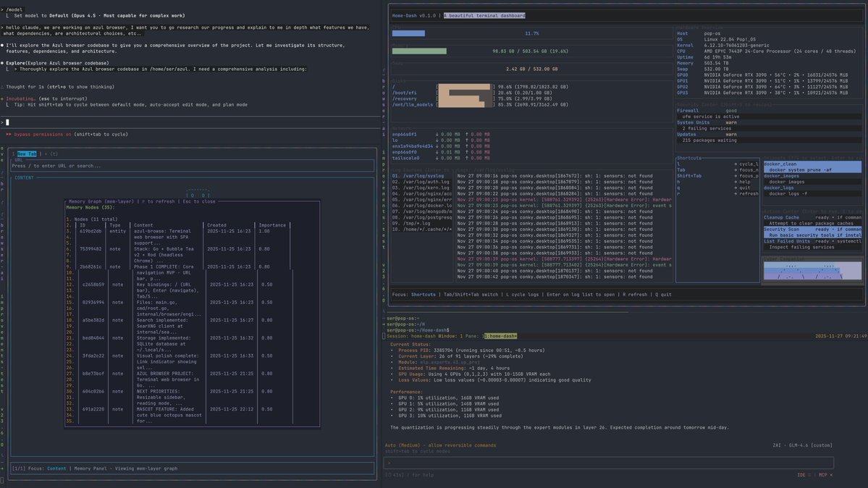Image resolution: width=868 pixels, height=488 pixels.
Task: Click the CPU usage bar at 11.7%
Action: pos(408,33)
